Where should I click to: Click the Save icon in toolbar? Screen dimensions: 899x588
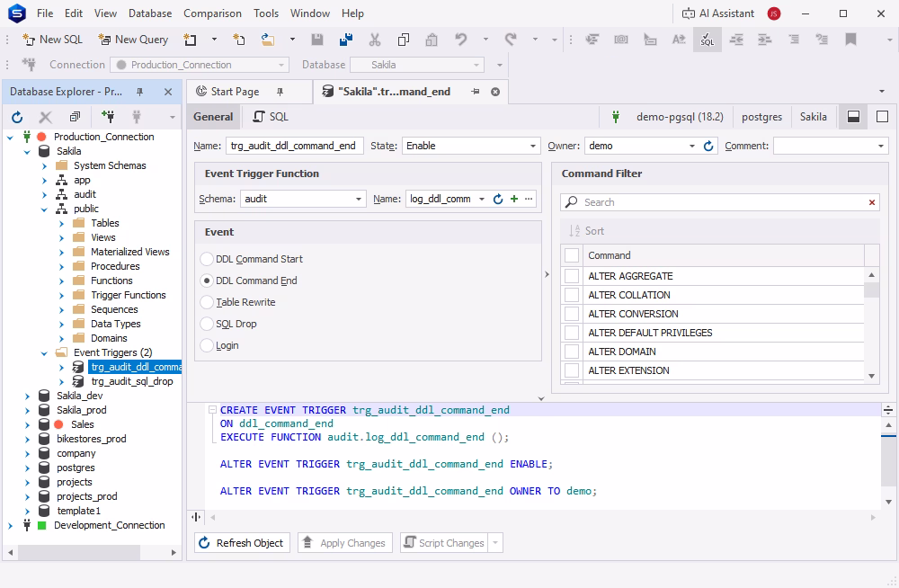pos(317,40)
